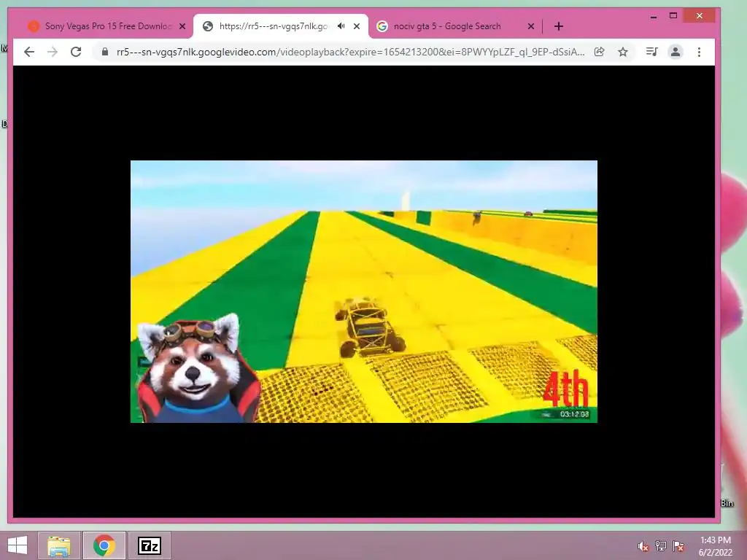
Task: Go back to the previous page
Action: tap(29, 52)
